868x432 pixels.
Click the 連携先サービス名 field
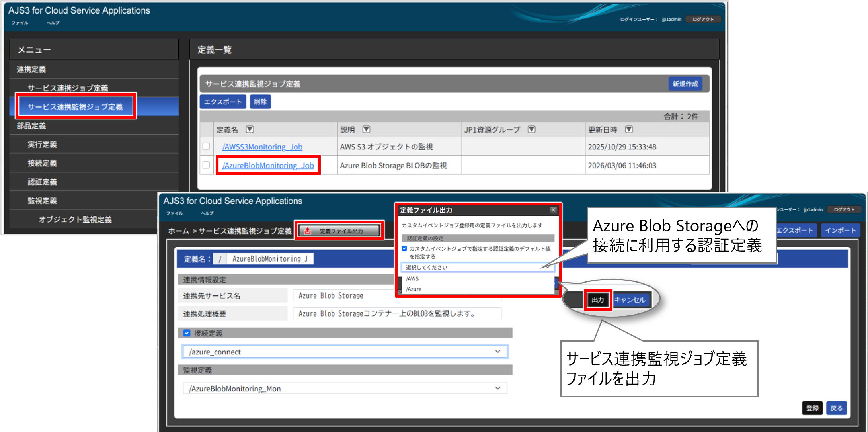click(x=397, y=295)
